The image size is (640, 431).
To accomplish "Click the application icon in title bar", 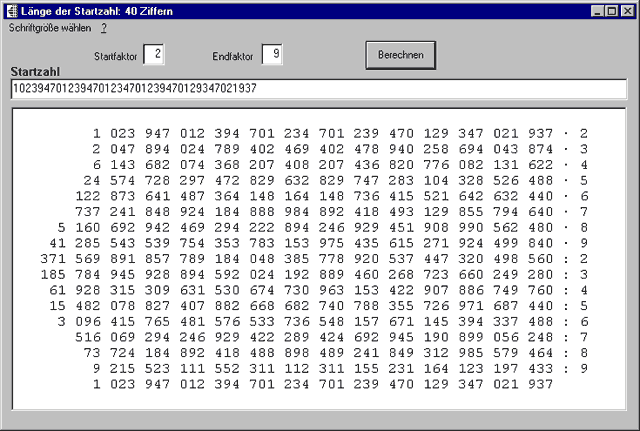I will point(12,11).
